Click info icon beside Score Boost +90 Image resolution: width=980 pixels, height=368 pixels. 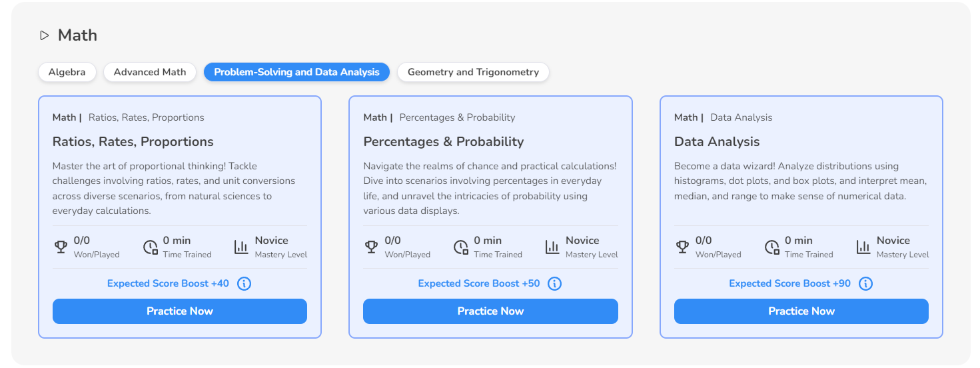click(865, 284)
